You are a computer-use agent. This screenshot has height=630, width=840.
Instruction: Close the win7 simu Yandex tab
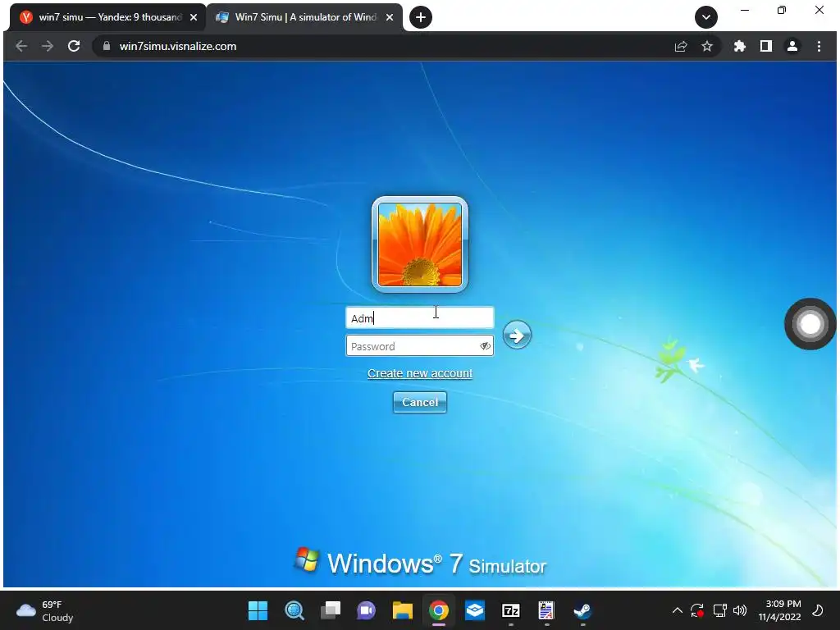pyautogui.click(x=194, y=17)
